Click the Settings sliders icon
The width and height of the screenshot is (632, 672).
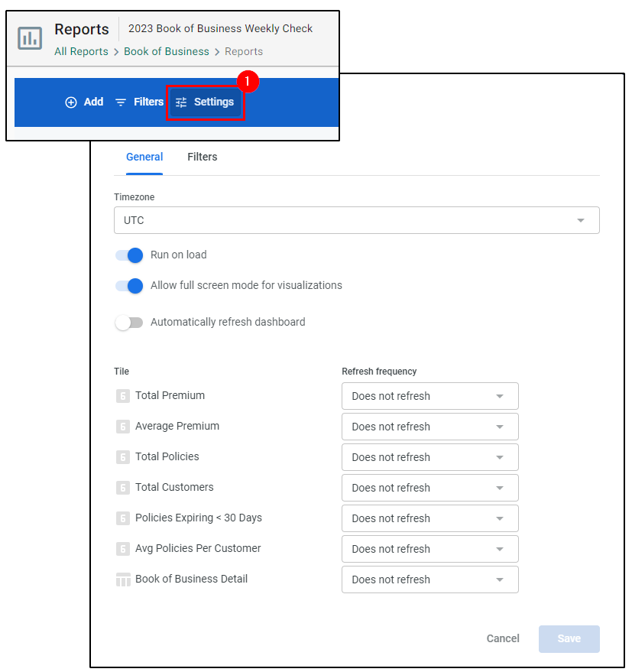[x=181, y=102]
